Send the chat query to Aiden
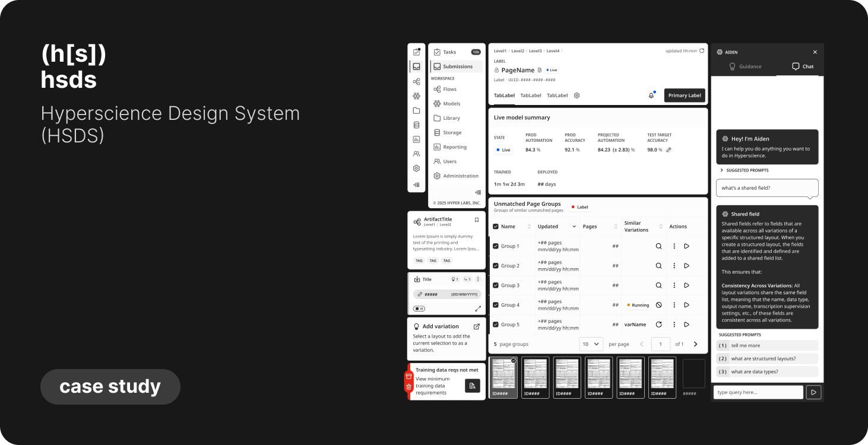This screenshot has width=868, height=445. tap(813, 392)
